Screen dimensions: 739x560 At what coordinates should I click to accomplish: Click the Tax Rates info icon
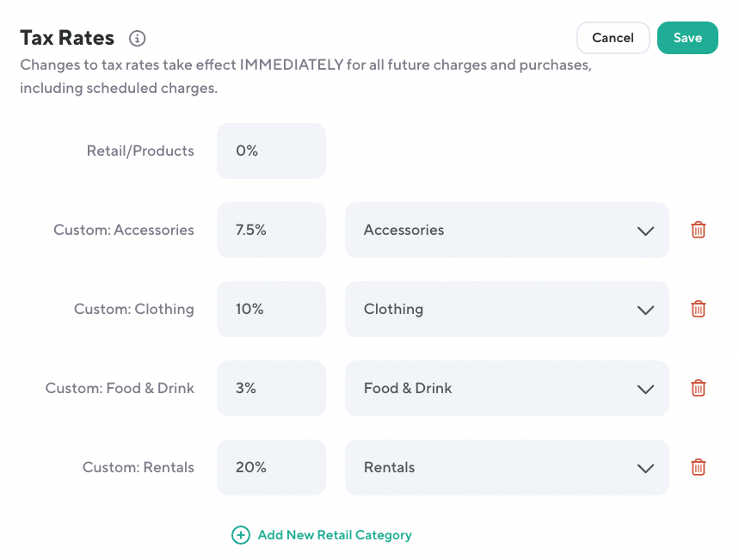[x=138, y=39]
